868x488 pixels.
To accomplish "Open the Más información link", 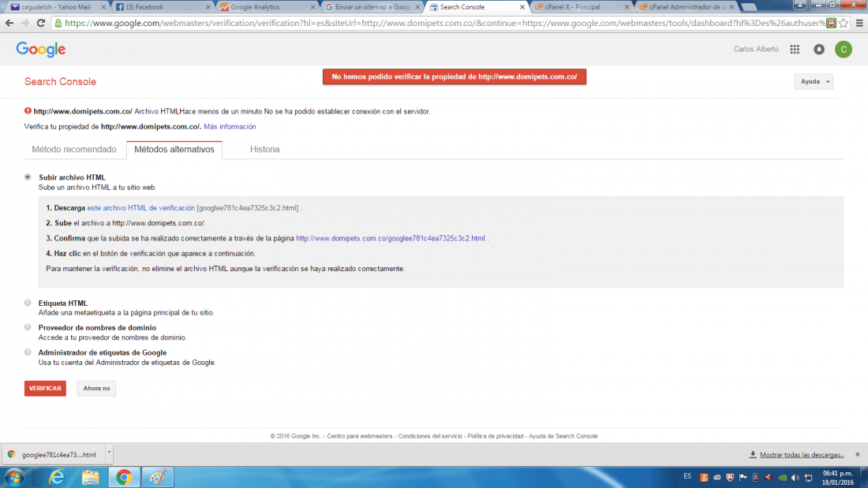I will pyautogui.click(x=230, y=127).
